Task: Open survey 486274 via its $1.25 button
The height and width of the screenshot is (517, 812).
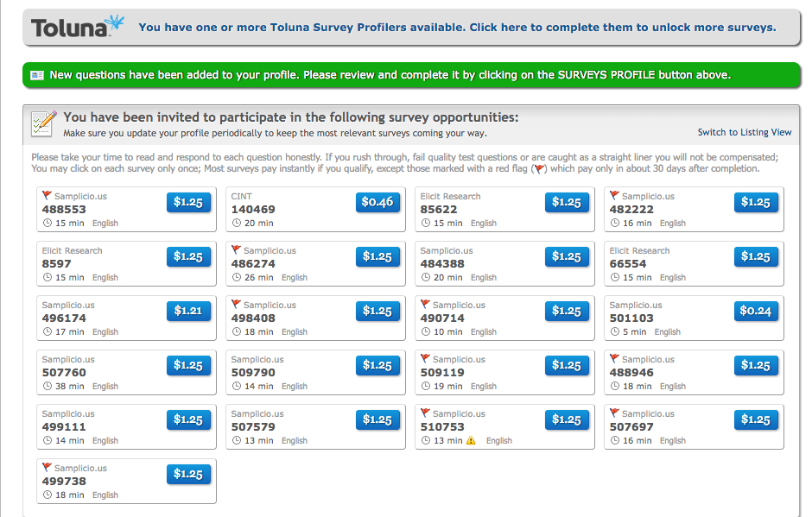Action: click(377, 256)
